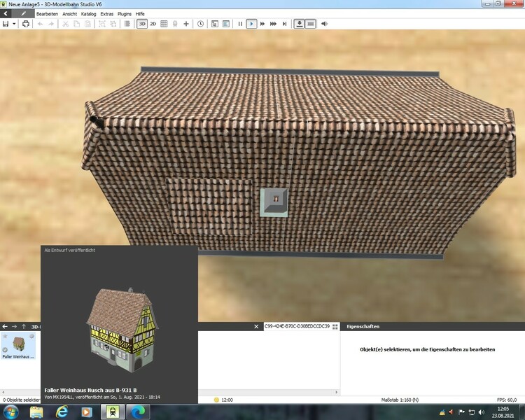Image resolution: width=525 pixels, height=420 pixels.
Task: Toggle catalog thumbnail grid view icon
Action: coord(335,327)
